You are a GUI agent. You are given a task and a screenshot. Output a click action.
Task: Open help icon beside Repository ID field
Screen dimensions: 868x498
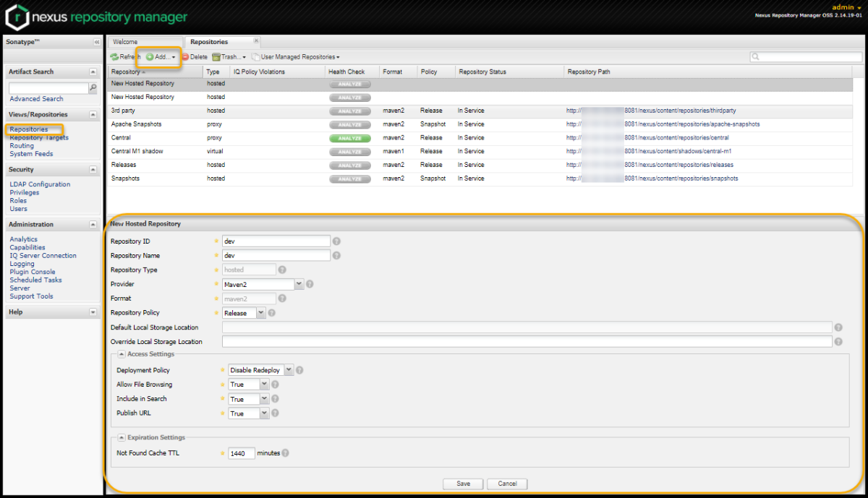336,241
